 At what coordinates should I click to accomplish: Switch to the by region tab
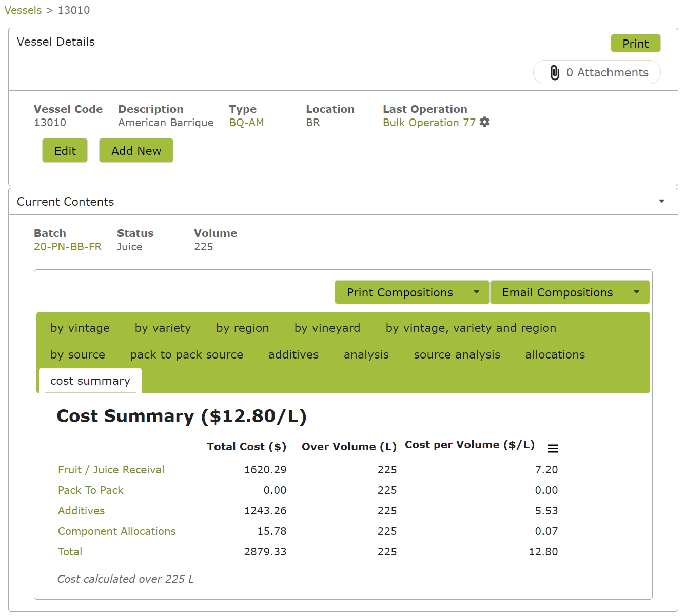pyautogui.click(x=243, y=328)
